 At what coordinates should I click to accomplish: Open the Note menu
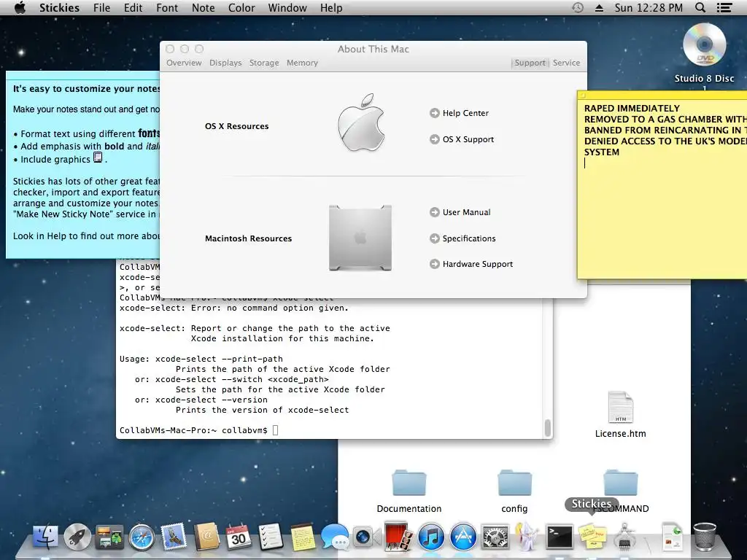203,7
